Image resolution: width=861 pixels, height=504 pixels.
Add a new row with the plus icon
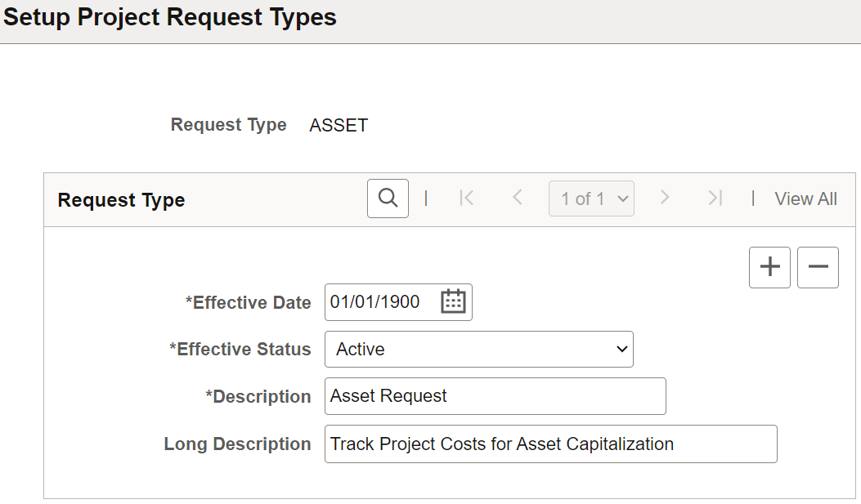(x=769, y=267)
